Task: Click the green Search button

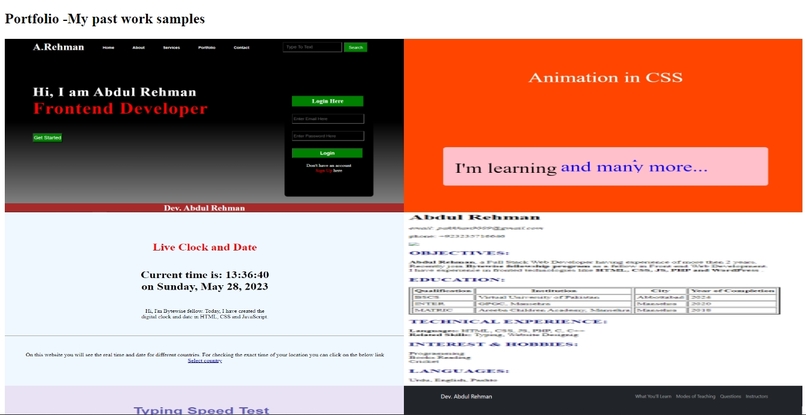Action: click(356, 47)
